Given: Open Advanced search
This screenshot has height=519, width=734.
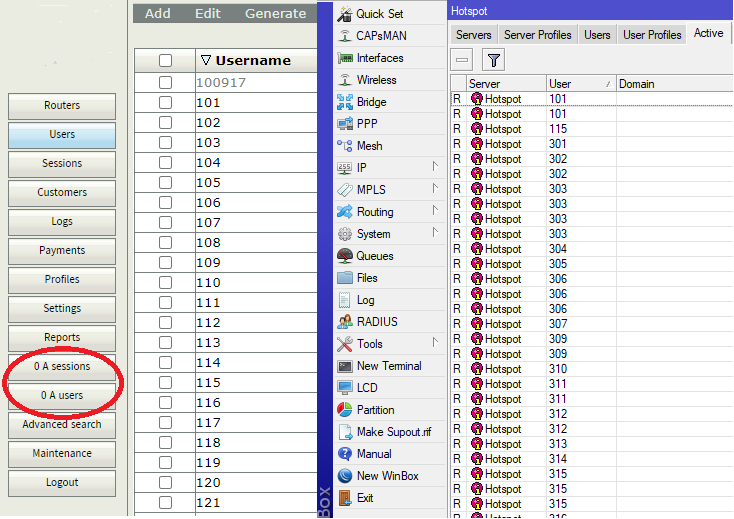Looking at the screenshot, I should pyautogui.click(x=62, y=425).
